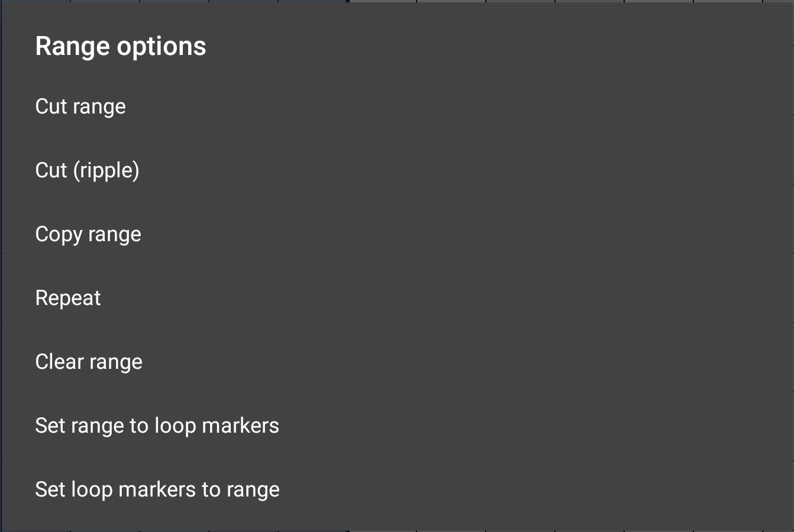Tap the Copy range entry
This screenshot has width=794, height=532.
point(88,234)
